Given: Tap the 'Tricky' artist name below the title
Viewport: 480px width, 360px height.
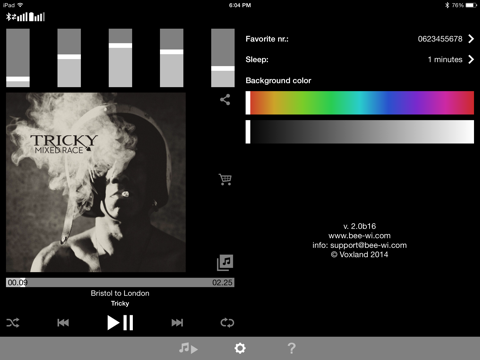Looking at the screenshot, I should pyautogui.click(x=120, y=303).
